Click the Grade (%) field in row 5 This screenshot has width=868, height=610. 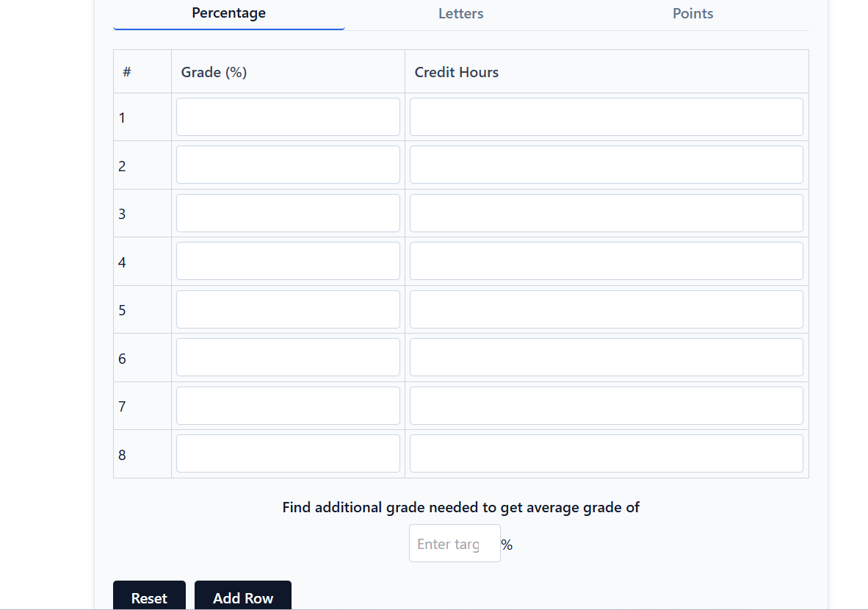(x=288, y=309)
